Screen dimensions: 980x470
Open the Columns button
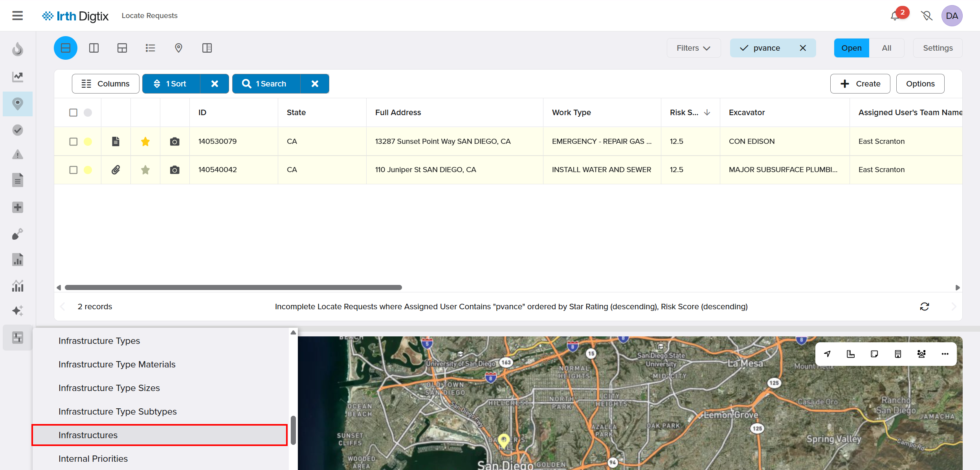105,84
